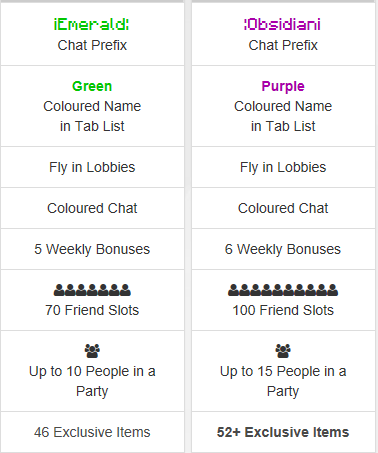378x453 pixels.
Task: Click '70 Friend Slots' label
Action: point(92,310)
